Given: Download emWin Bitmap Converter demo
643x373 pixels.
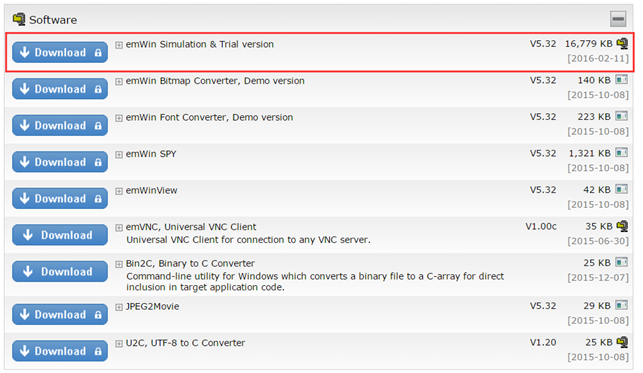Looking at the screenshot, I should [60, 89].
